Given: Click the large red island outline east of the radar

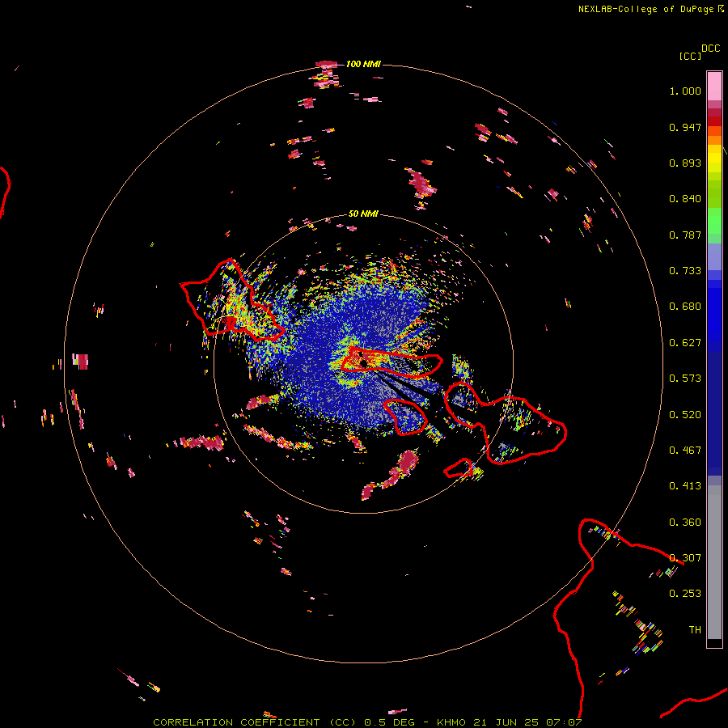Looking at the screenshot, I should tap(506, 422).
